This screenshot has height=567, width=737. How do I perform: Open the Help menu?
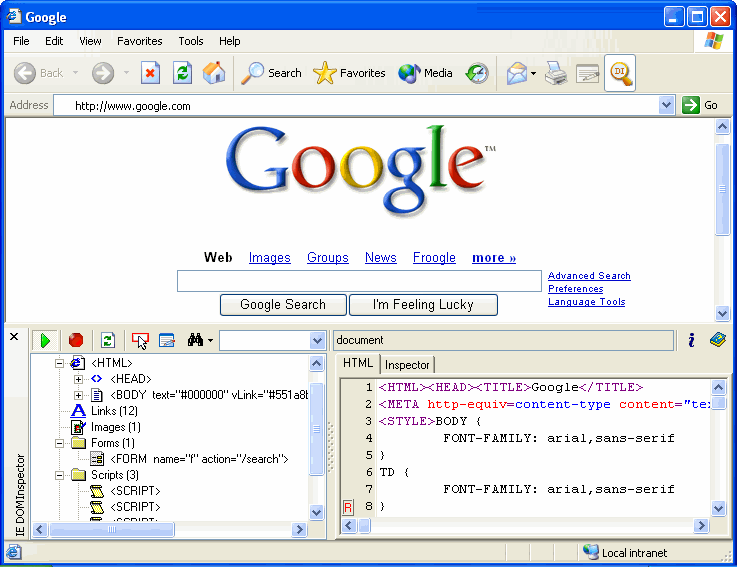point(229,41)
